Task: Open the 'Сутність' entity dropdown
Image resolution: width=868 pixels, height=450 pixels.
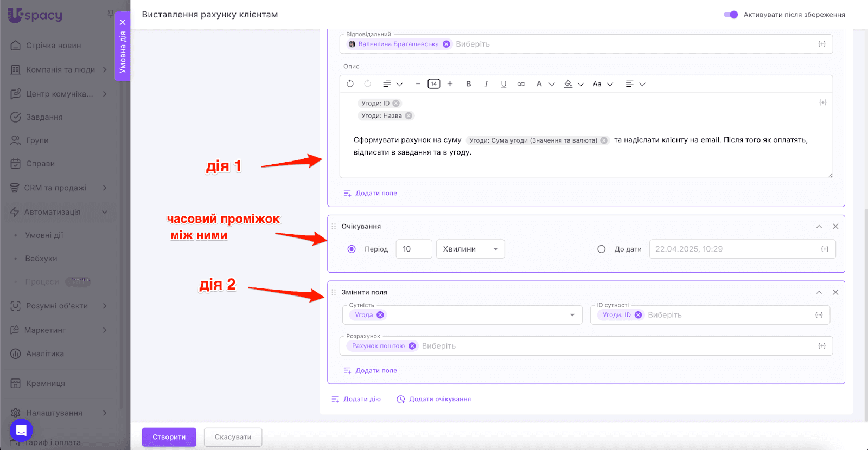Action: (x=572, y=315)
